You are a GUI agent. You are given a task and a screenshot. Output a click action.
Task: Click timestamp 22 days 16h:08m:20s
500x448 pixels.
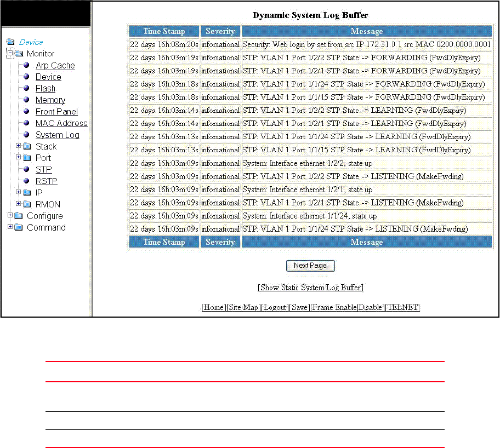coord(164,44)
